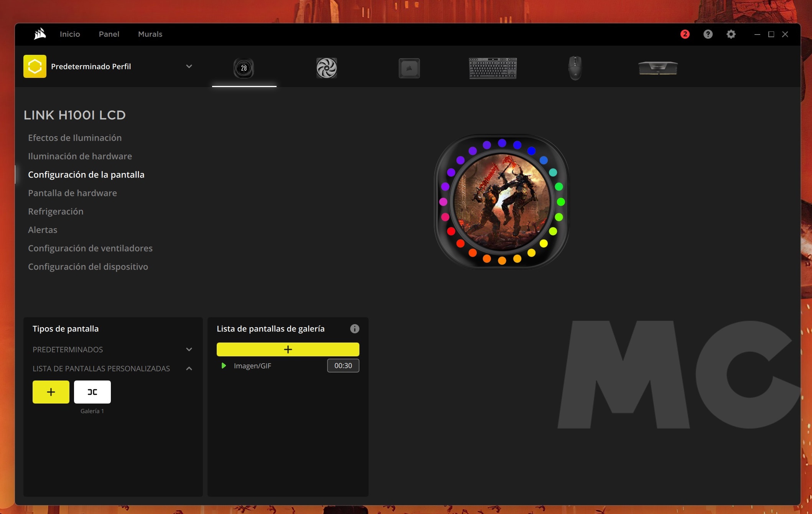Screen dimensions: 812x514
Task: Open the help question mark icon
Action: pos(708,34)
